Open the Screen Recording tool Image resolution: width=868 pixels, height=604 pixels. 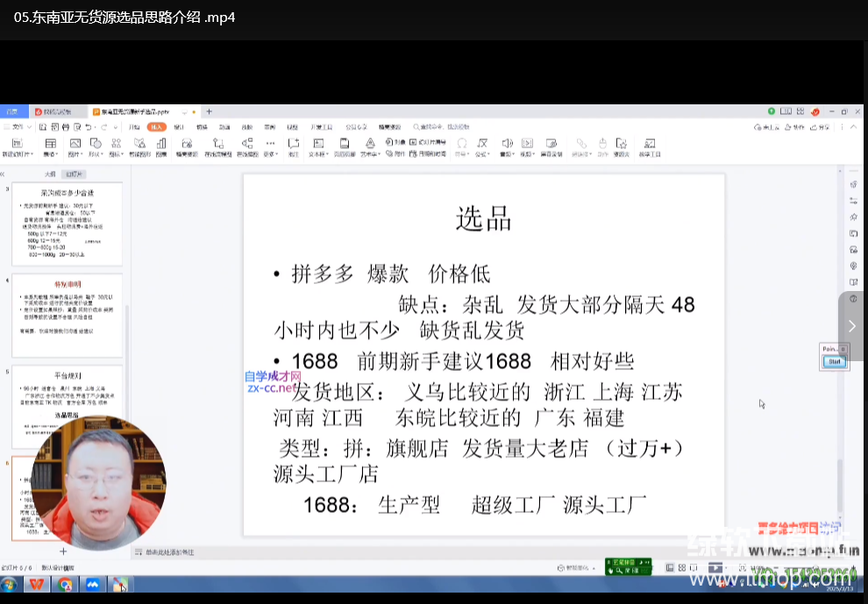pyautogui.click(x=551, y=144)
